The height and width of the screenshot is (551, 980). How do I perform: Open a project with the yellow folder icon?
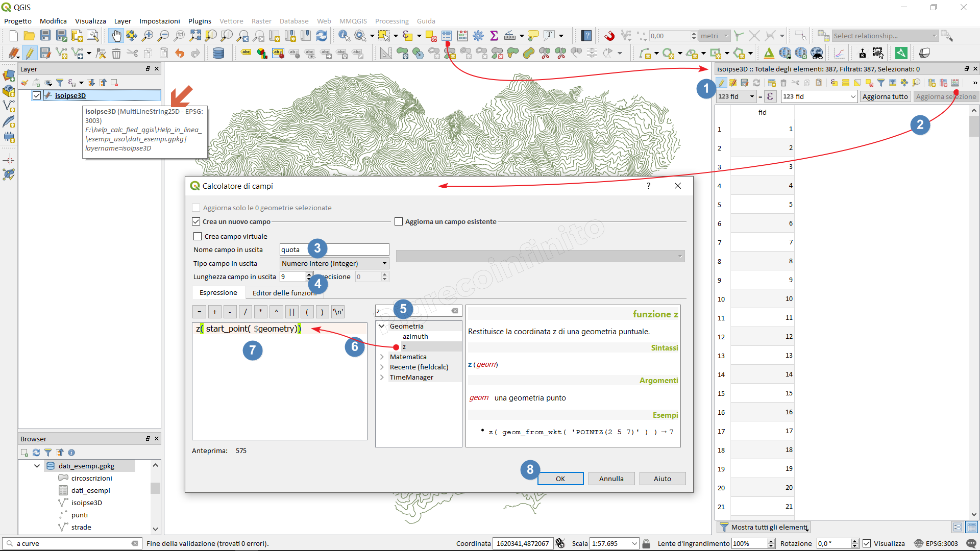[30, 36]
